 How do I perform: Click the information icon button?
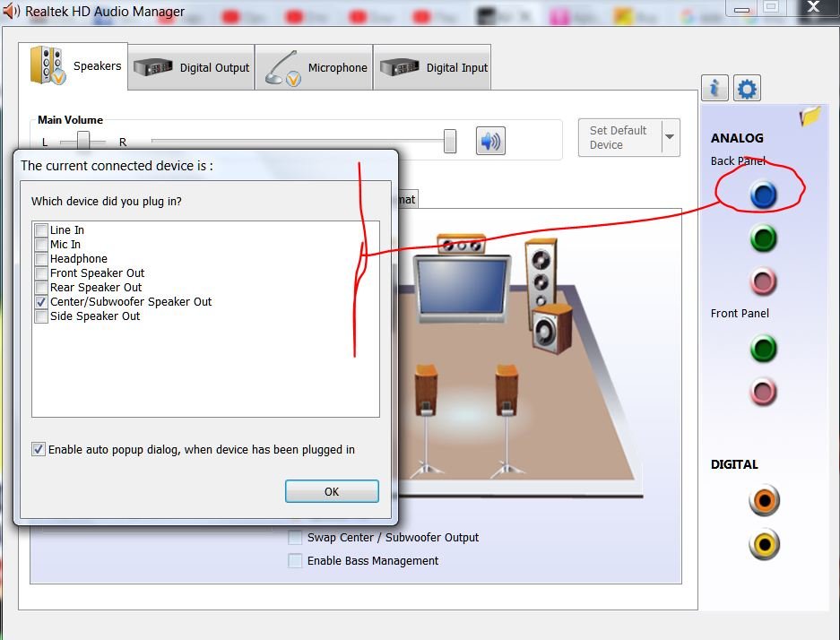(x=714, y=88)
